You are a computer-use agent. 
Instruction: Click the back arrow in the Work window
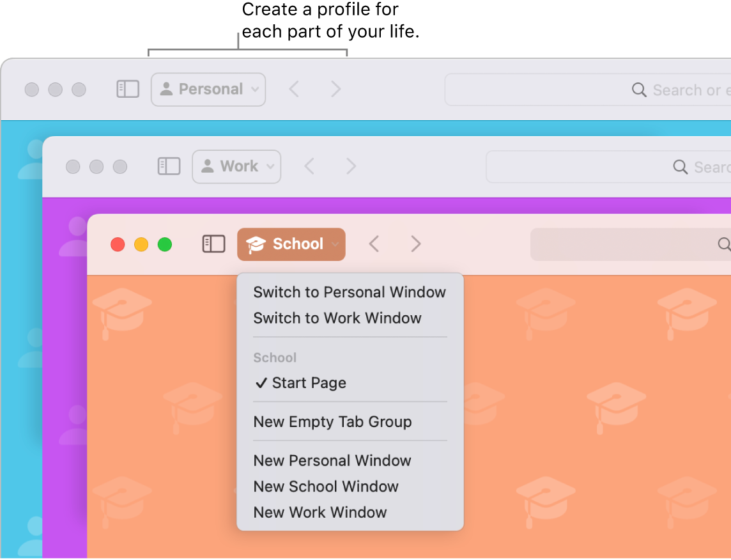click(x=310, y=166)
